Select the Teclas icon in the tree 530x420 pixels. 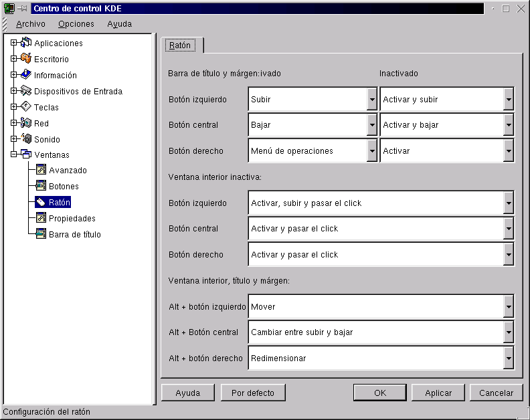pos(26,107)
